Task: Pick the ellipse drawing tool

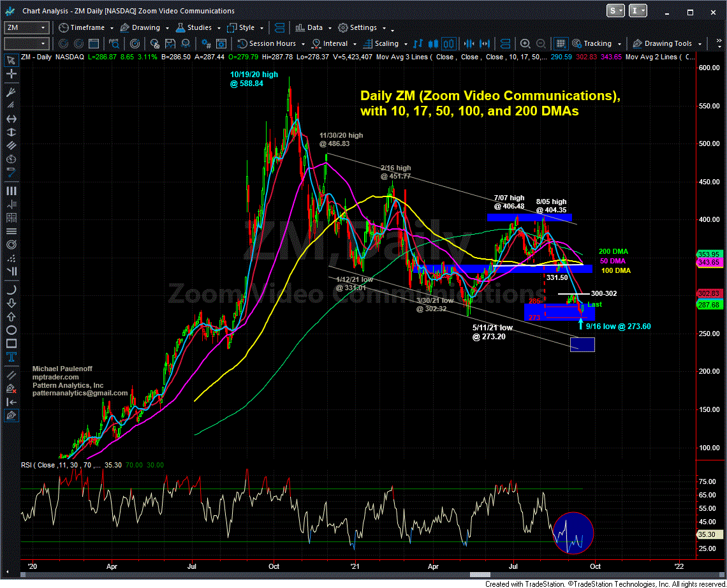Action: tap(11, 330)
